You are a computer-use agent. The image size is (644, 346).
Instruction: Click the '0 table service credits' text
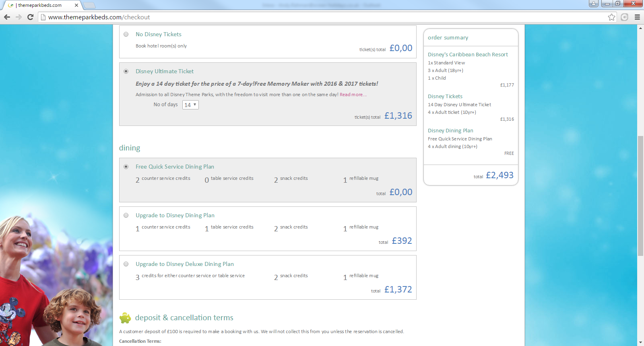pyautogui.click(x=229, y=179)
